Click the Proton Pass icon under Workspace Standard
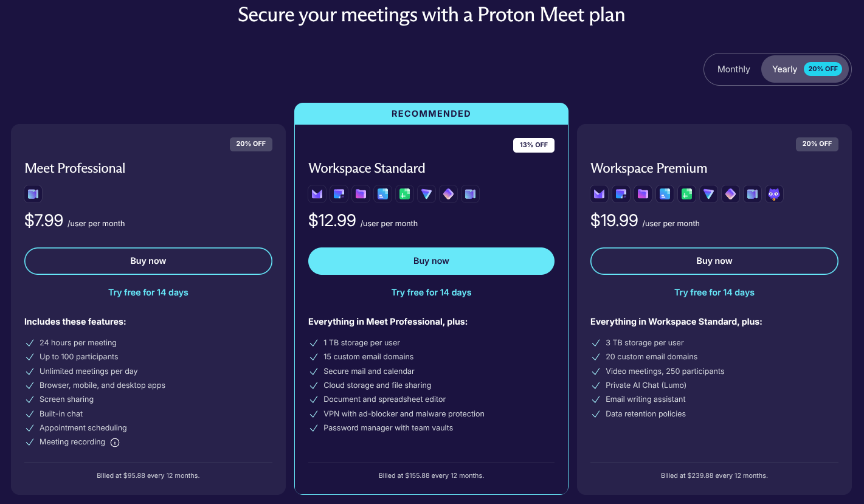This screenshot has width=864, height=504. click(448, 194)
